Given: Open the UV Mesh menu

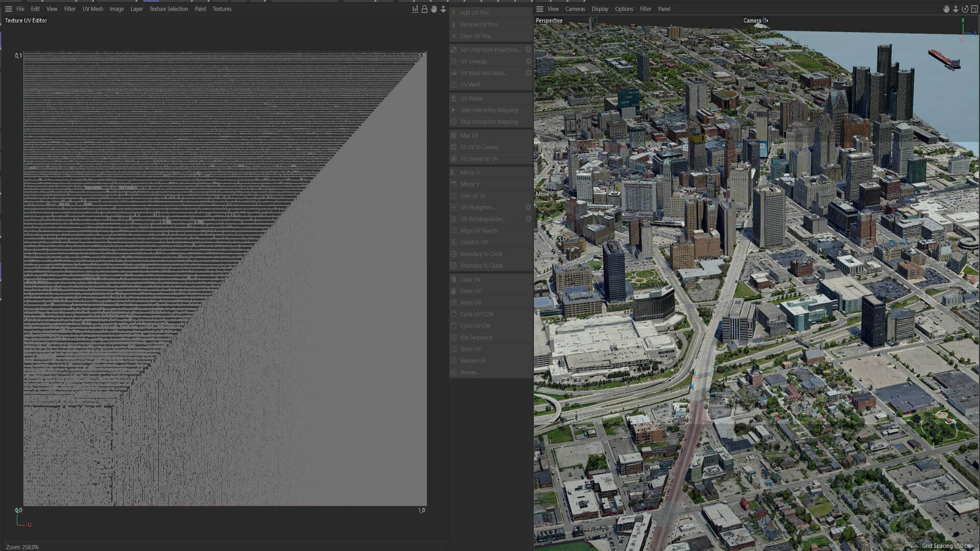Looking at the screenshot, I should [93, 9].
